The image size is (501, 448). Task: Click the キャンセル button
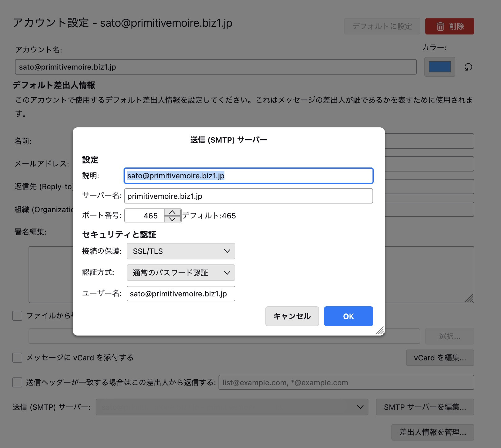click(292, 316)
